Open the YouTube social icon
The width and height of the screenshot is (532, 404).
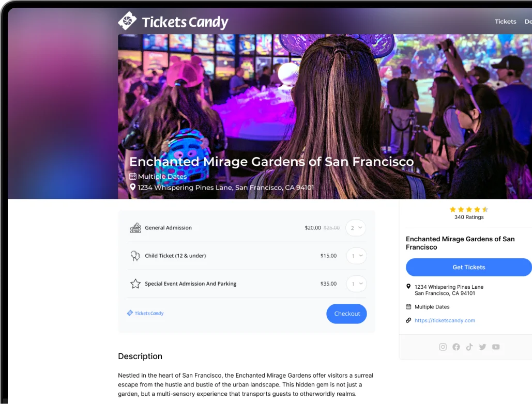496,347
